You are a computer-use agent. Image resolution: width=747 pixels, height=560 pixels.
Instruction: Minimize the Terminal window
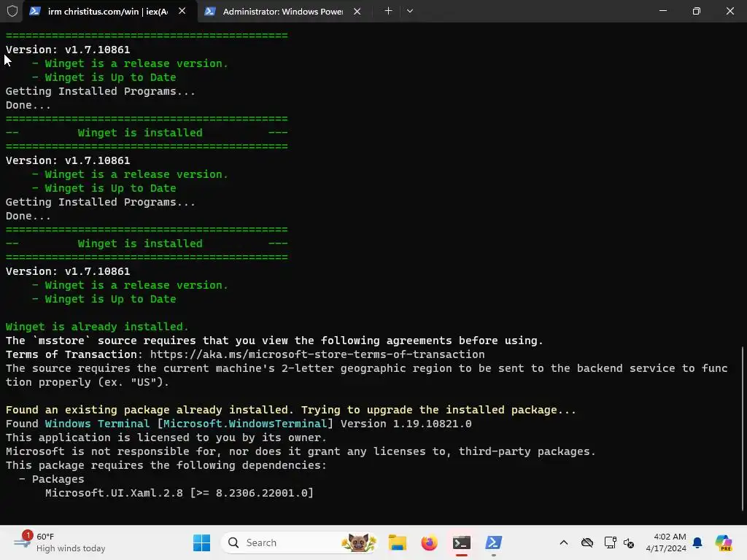pyautogui.click(x=662, y=10)
